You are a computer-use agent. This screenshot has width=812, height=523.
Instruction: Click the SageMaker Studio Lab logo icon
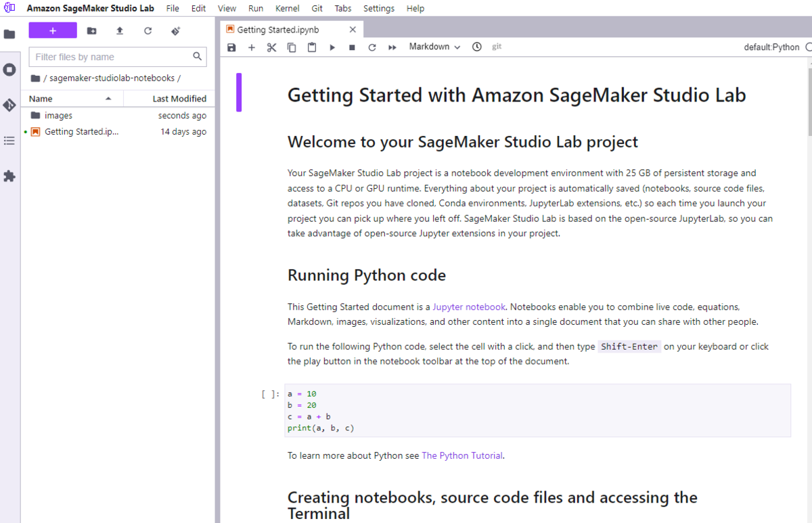pos(9,8)
